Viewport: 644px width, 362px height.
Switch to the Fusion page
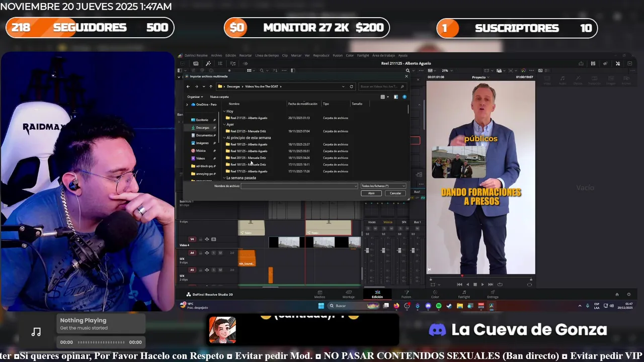406,294
